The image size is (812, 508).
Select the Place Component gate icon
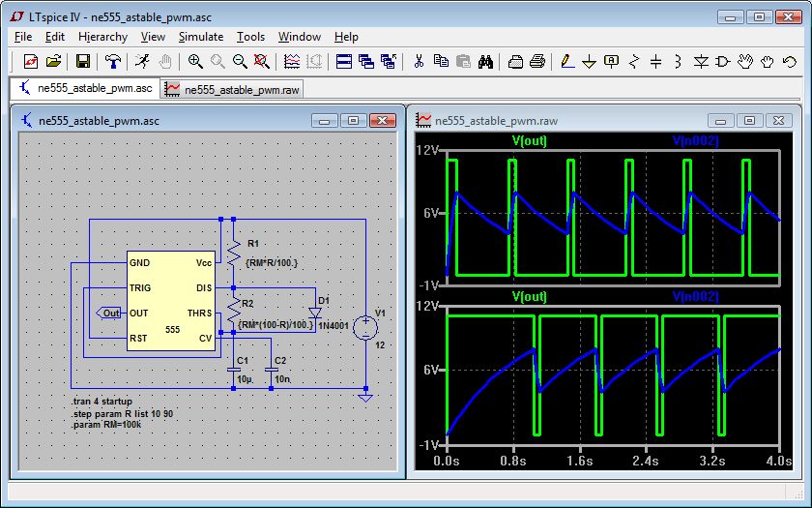(x=722, y=62)
